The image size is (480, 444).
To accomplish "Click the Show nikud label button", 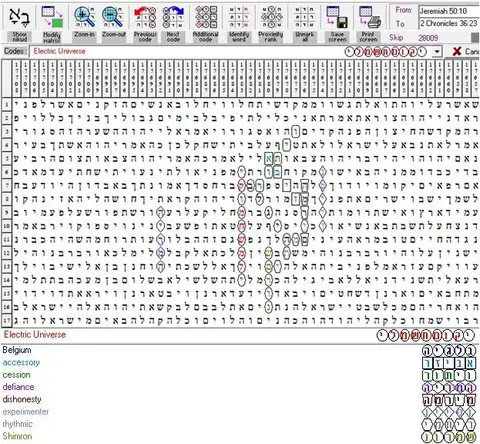I will pyautogui.click(x=19, y=37).
